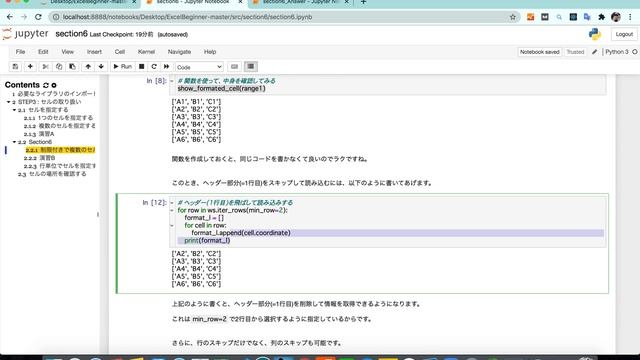Close the 'section6' Jupyter Notebook tab

[240, 2]
